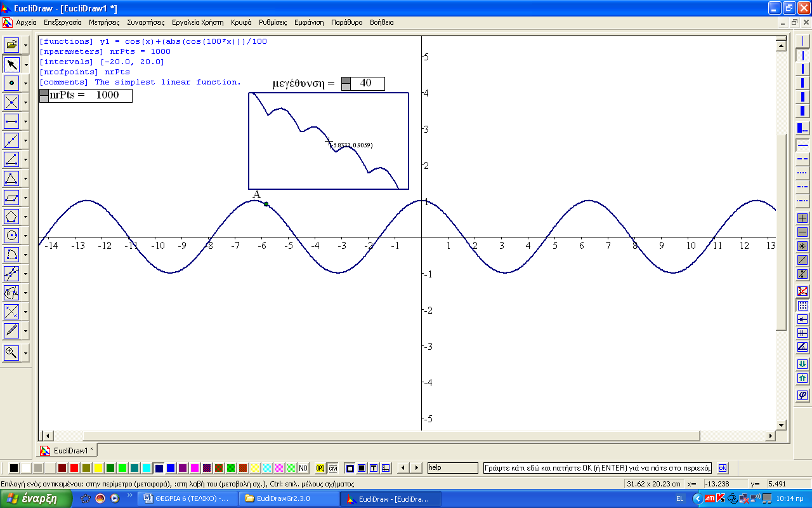The width and height of the screenshot is (812, 508).
Task: Click the asterisk icon in right toolbar
Action: click(802, 246)
